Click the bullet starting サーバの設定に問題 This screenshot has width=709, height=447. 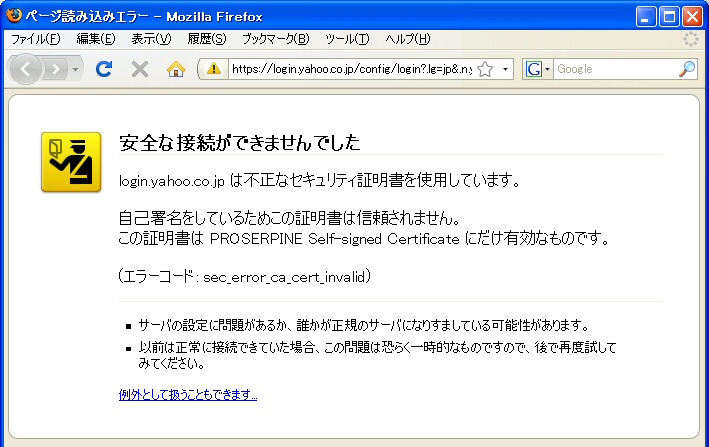point(364,325)
